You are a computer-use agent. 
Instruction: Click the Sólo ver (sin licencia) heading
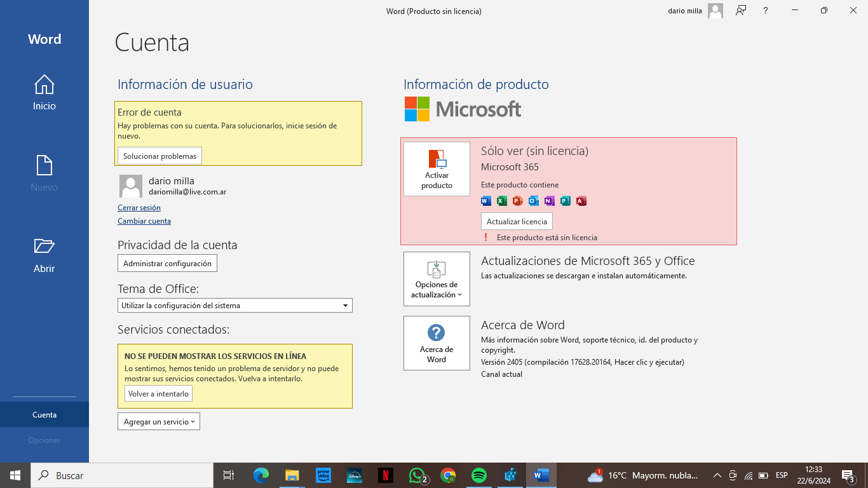pos(534,151)
